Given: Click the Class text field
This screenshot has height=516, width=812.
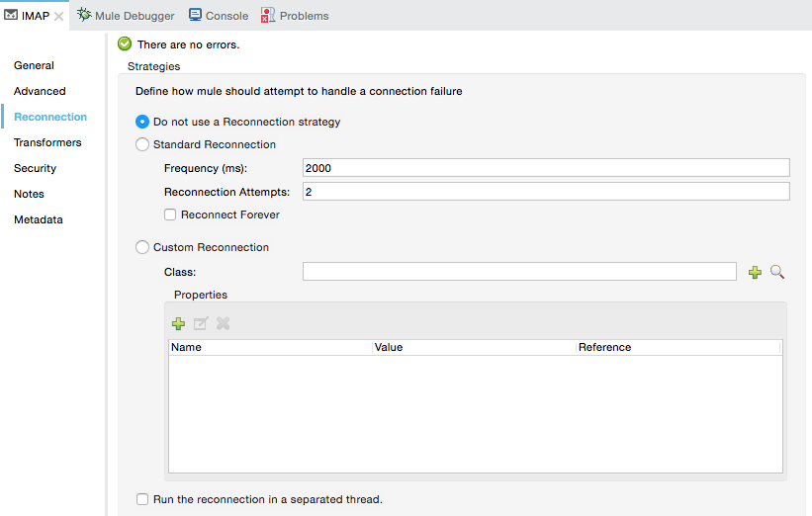Looking at the screenshot, I should pos(519,272).
